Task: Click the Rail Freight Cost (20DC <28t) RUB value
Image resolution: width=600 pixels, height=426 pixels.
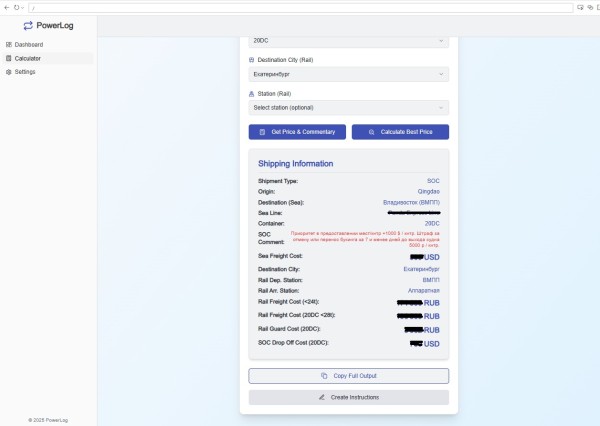Action: pos(418,317)
